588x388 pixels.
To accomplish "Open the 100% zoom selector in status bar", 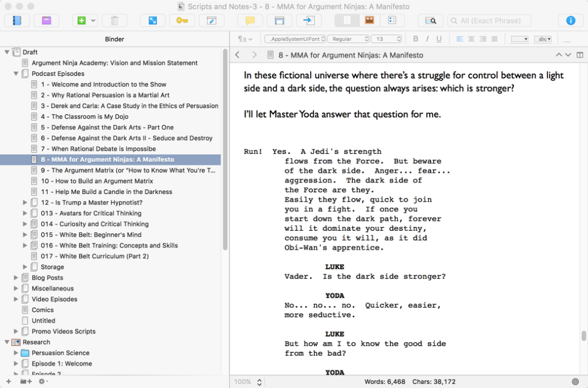I will click(248, 382).
